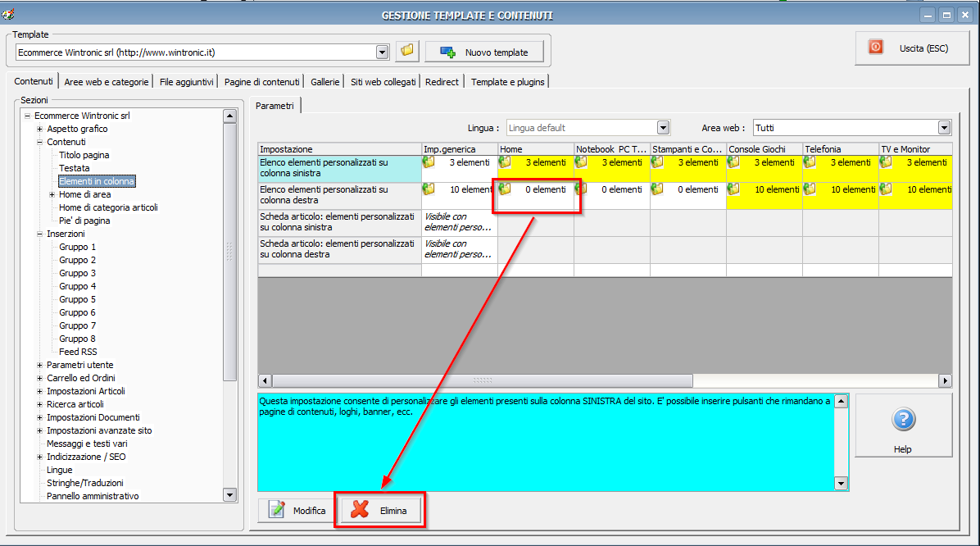
Task: Click the Nuovo template button
Action: [483, 52]
